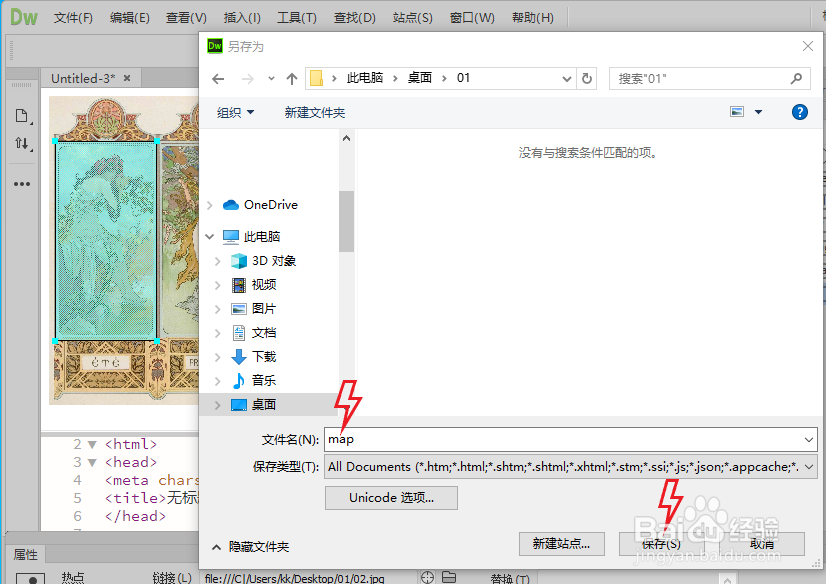The height and width of the screenshot is (584, 826).
Task: Click the up-down arrows icon in left toolbar
Action: tap(22, 143)
